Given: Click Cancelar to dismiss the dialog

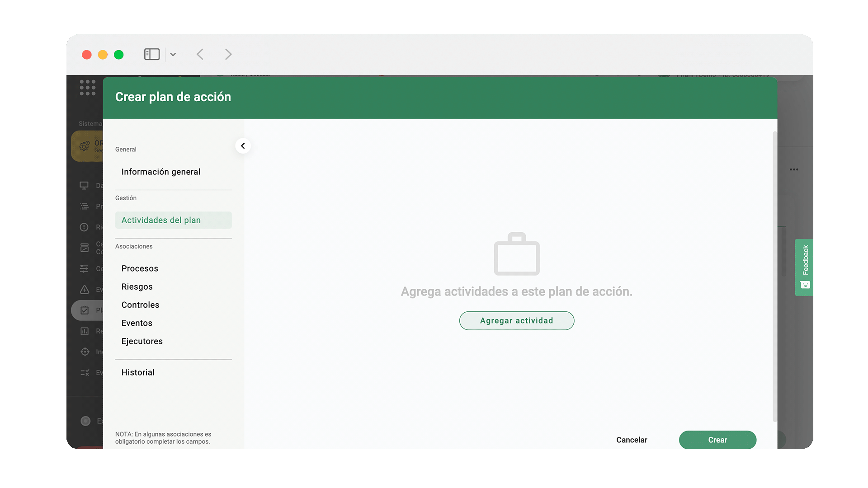Looking at the screenshot, I should pyautogui.click(x=631, y=440).
